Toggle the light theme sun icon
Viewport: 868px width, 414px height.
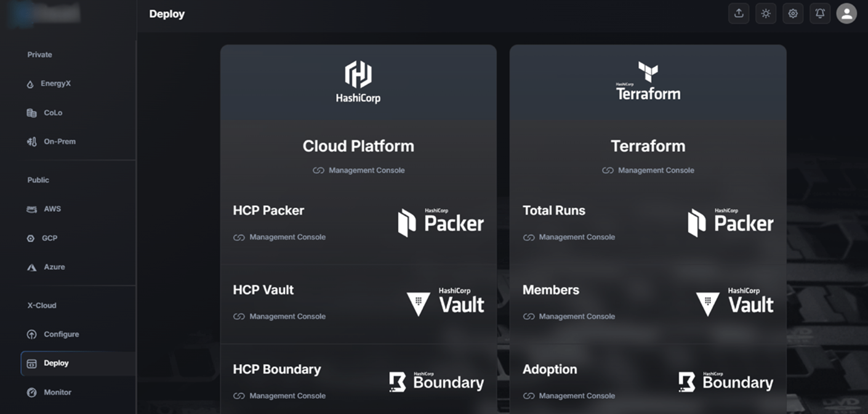pyautogui.click(x=766, y=14)
